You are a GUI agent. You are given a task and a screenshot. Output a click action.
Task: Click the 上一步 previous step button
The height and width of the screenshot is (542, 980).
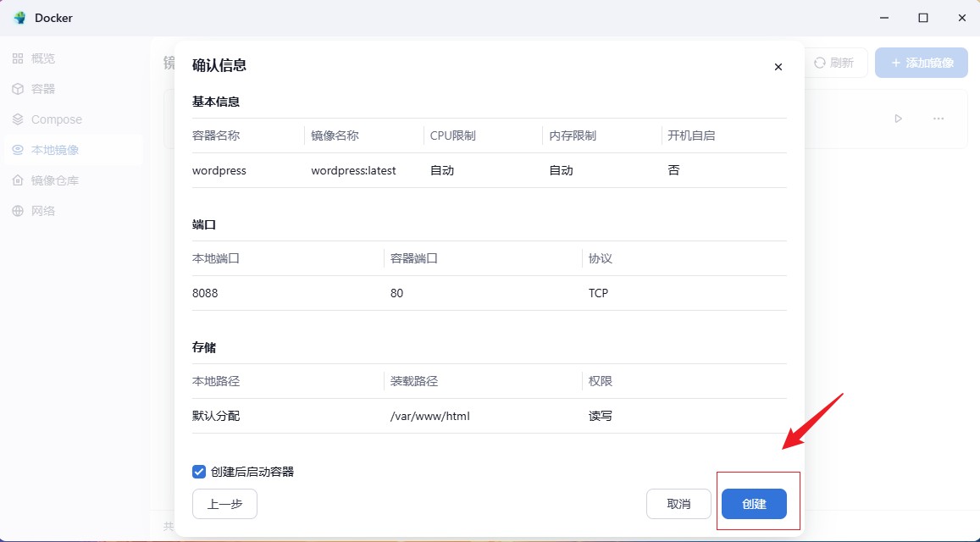(x=224, y=504)
